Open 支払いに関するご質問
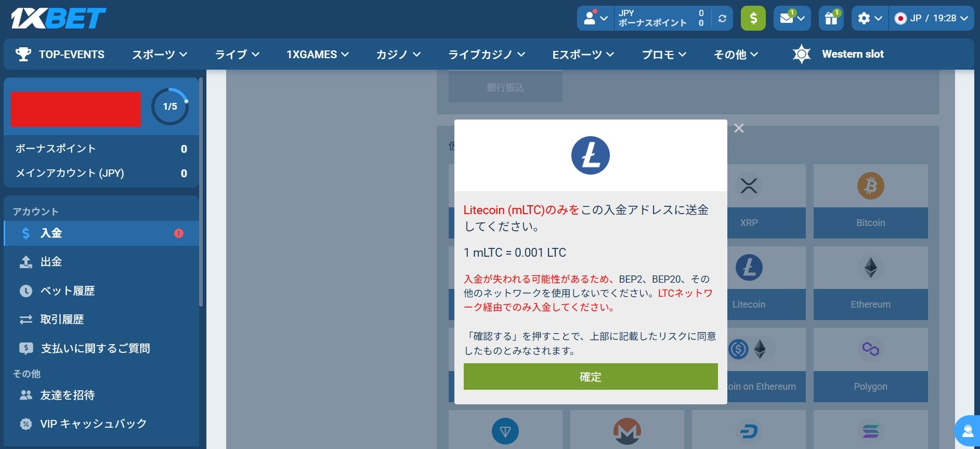 click(101, 348)
